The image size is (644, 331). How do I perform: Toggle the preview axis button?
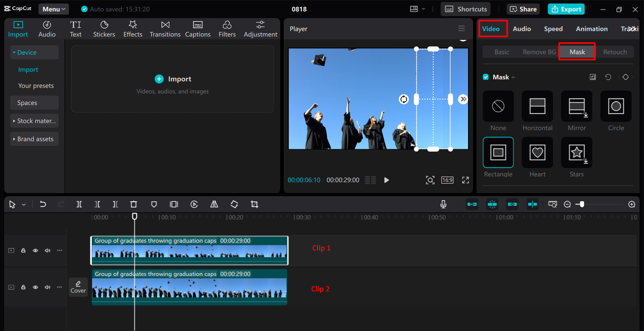click(x=532, y=204)
